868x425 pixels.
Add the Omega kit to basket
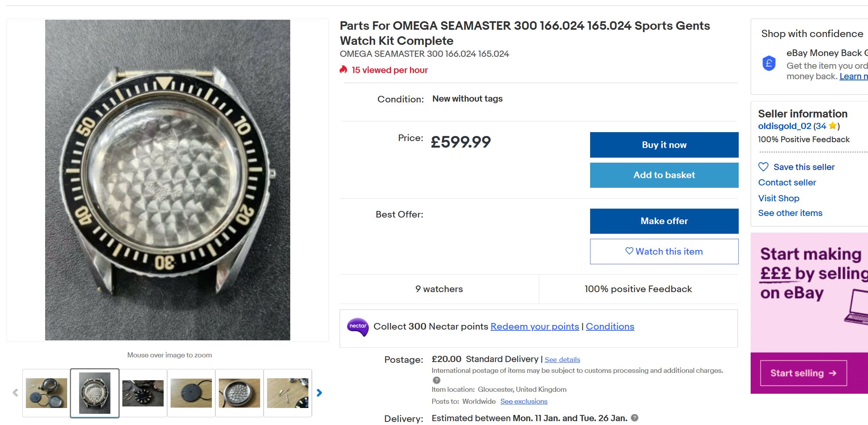click(664, 175)
